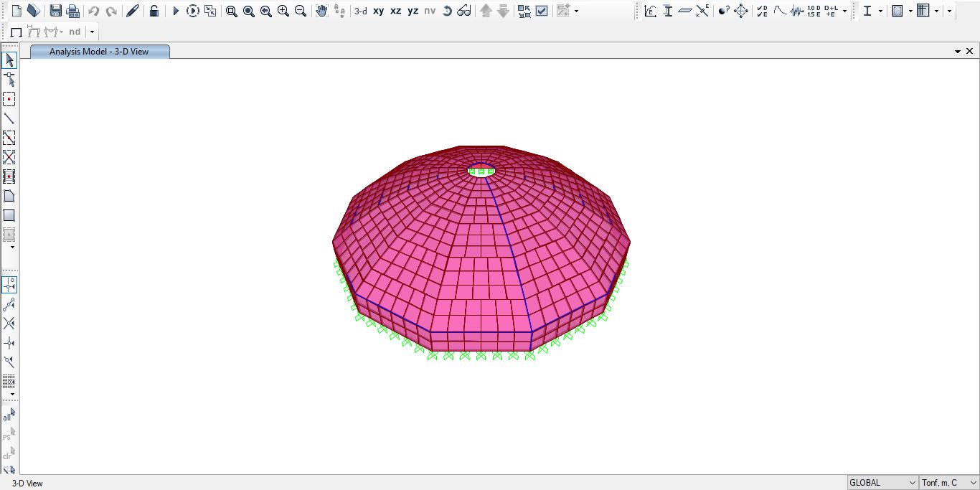Restore previous zoom with arrow magnifier
The height and width of the screenshot is (490, 980).
[265, 11]
